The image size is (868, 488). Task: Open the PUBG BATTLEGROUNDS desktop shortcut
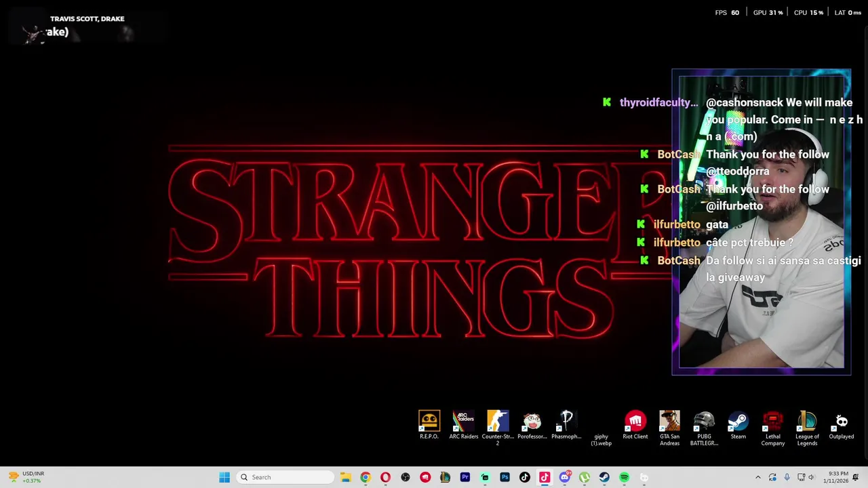pyautogui.click(x=704, y=428)
